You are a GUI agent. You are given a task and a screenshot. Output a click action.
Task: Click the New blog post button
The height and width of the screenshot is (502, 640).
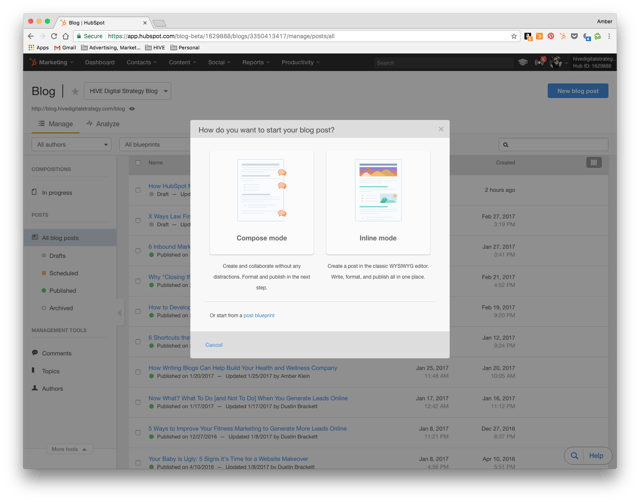coord(578,91)
